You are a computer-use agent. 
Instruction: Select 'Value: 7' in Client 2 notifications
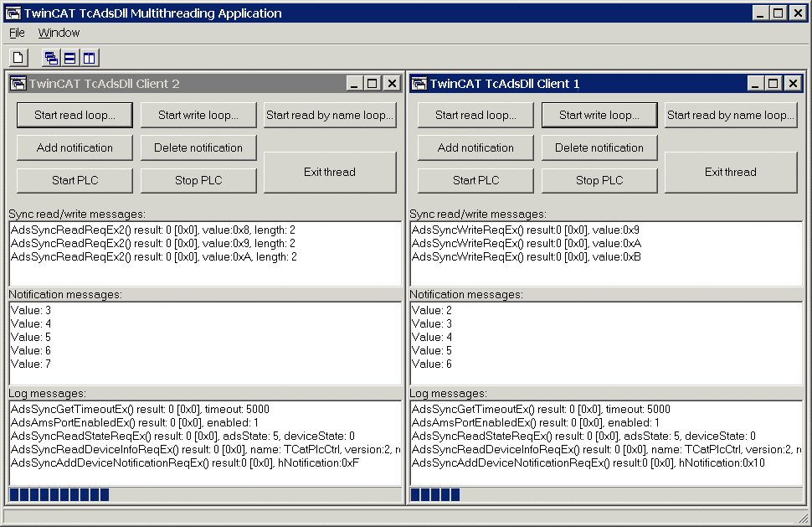coord(30,364)
